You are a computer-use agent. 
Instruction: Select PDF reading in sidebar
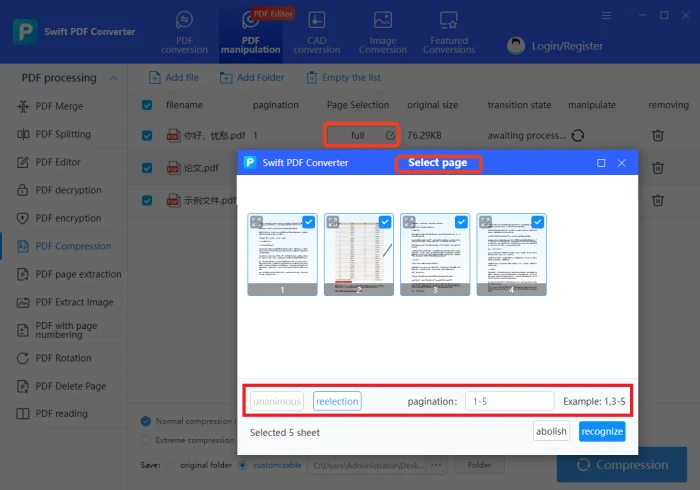click(63, 414)
